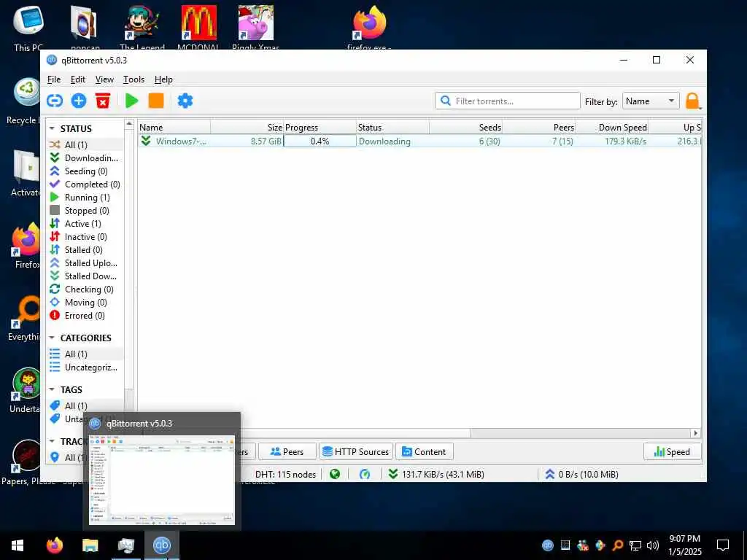
Task: Select the Inactive (0) status filter
Action: coord(85,237)
